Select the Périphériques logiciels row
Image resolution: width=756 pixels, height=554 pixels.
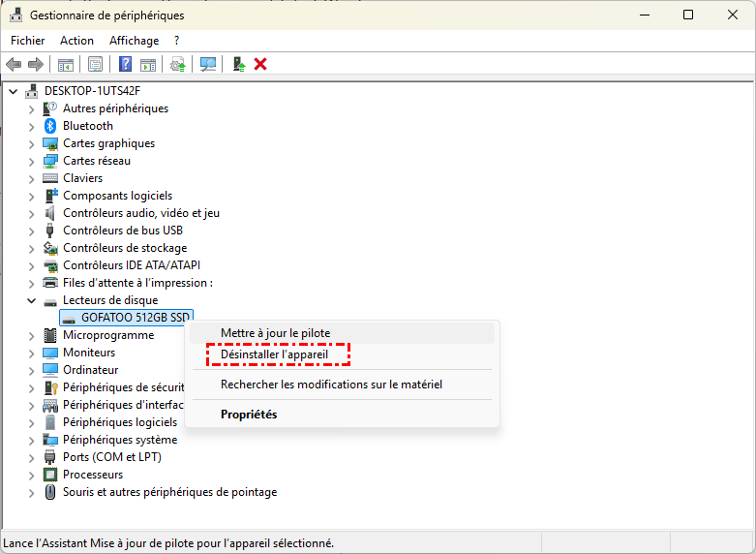point(110,422)
